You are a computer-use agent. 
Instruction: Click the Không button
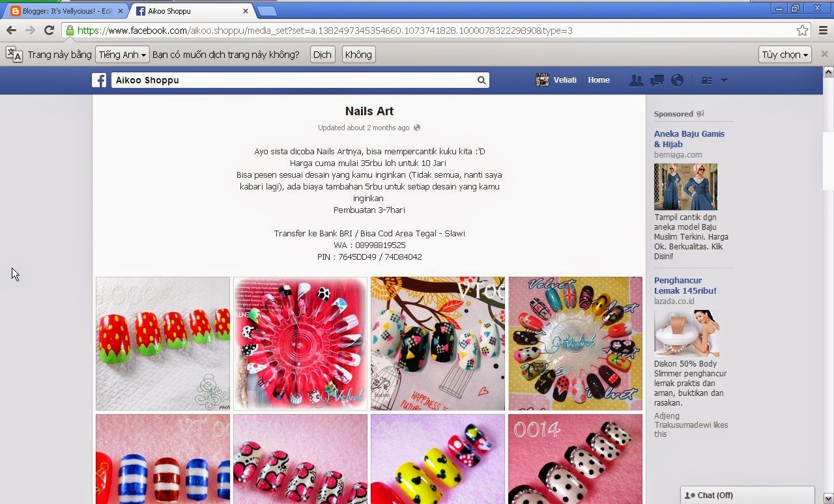[x=358, y=55]
